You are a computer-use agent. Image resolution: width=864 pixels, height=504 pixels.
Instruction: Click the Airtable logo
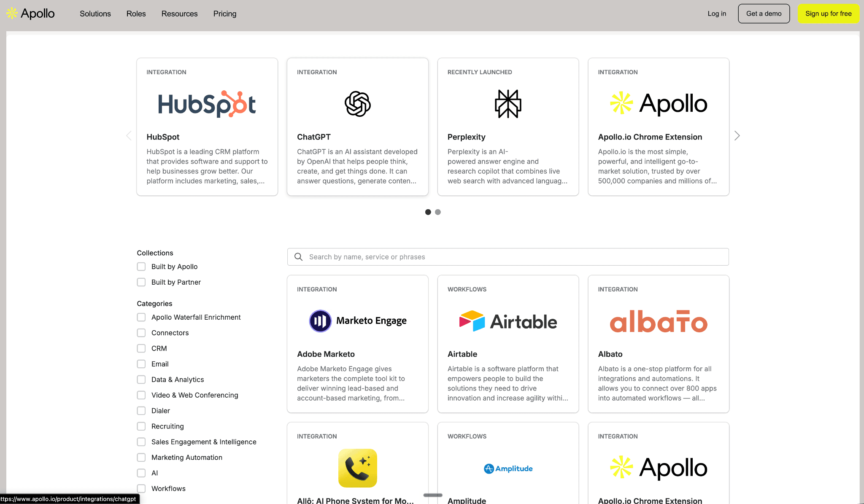click(508, 321)
